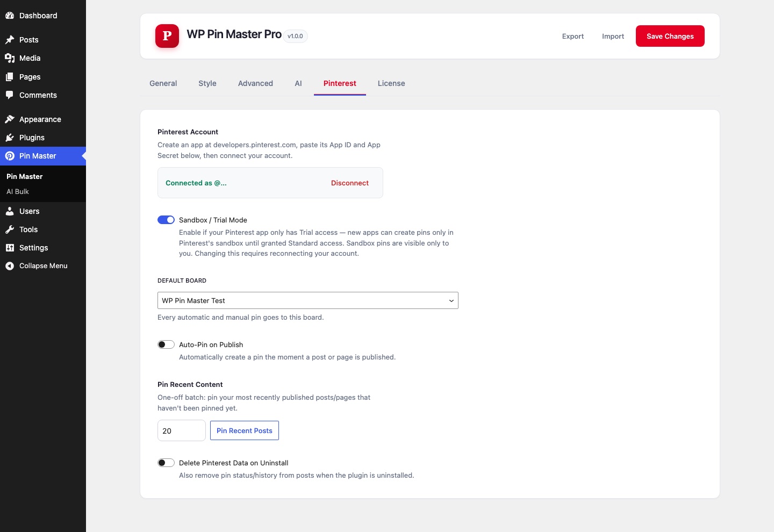This screenshot has height=532, width=774.
Task: Click the Export button
Action: 573,36
